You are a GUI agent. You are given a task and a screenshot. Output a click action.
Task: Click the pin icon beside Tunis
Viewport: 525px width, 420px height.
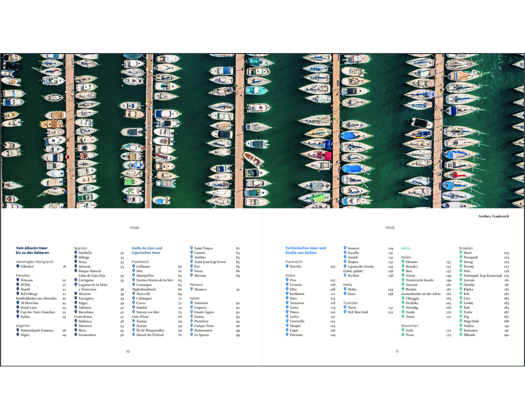click(345, 307)
